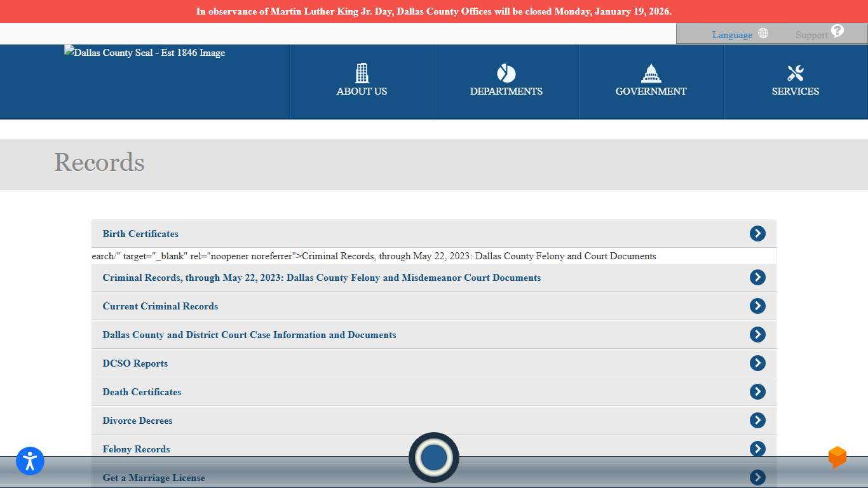Open Support via the question mark icon

point(837,30)
